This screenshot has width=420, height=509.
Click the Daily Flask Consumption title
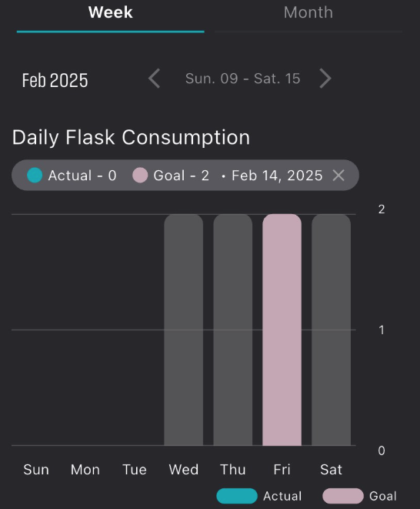tap(131, 137)
